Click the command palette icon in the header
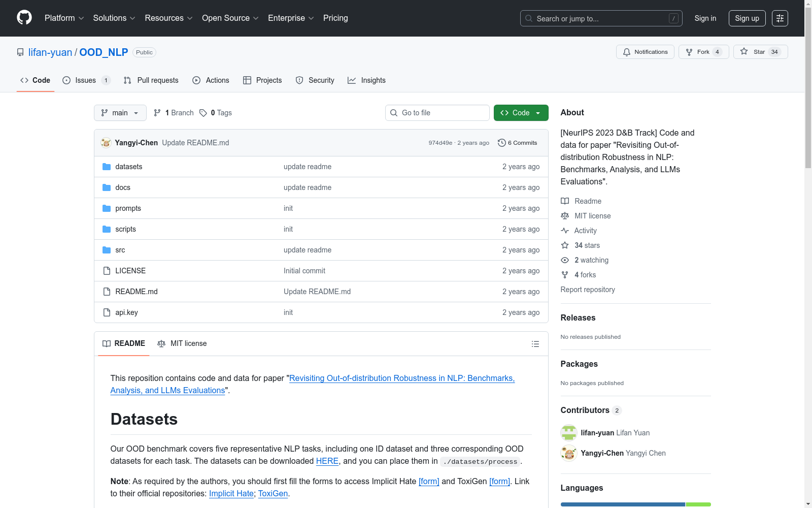 coord(780,18)
